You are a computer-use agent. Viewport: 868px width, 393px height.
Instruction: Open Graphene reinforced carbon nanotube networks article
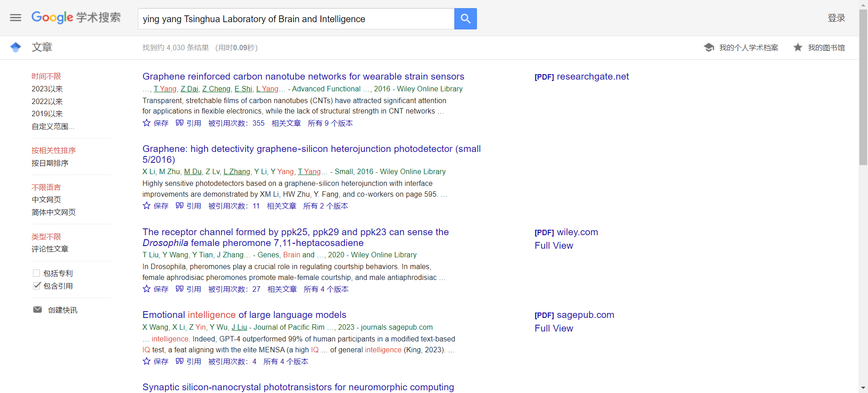pos(303,76)
